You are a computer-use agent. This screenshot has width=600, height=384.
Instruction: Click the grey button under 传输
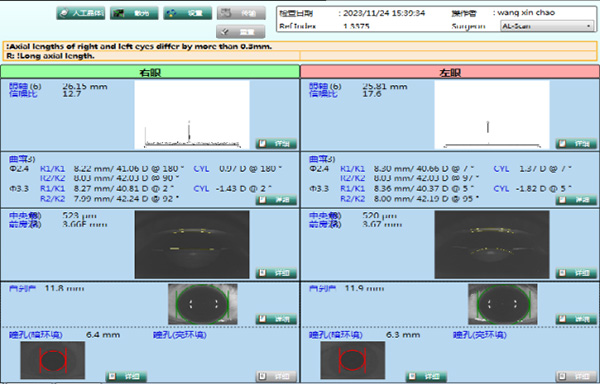click(241, 32)
